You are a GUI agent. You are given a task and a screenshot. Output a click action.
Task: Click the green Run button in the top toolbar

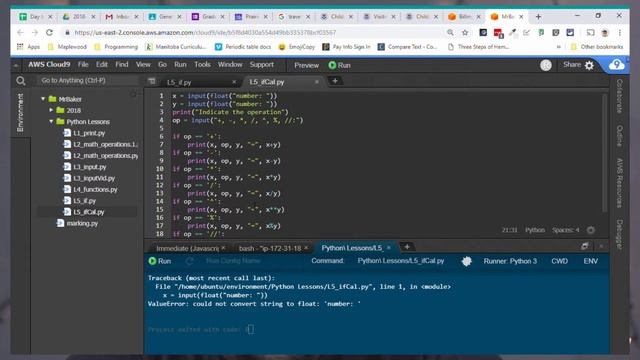340,65
